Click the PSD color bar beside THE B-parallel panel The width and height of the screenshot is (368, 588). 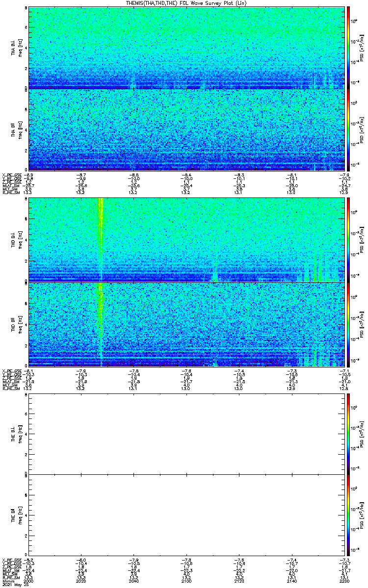tap(348, 515)
